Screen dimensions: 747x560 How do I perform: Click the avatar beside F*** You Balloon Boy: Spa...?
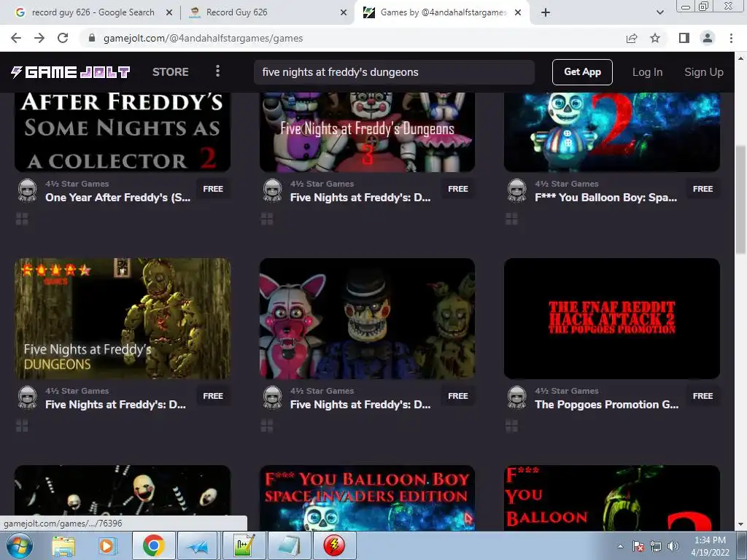point(517,190)
